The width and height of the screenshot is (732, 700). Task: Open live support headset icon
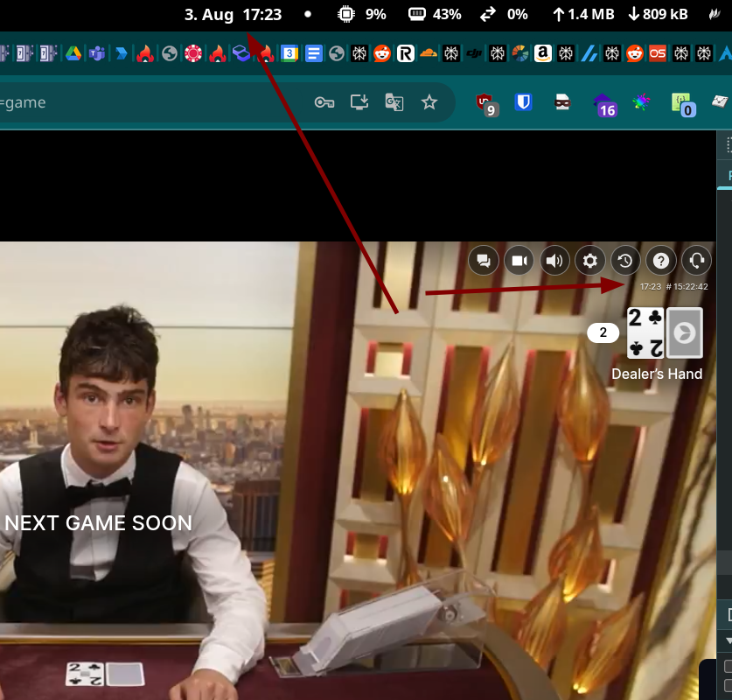[x=696, y=260]
